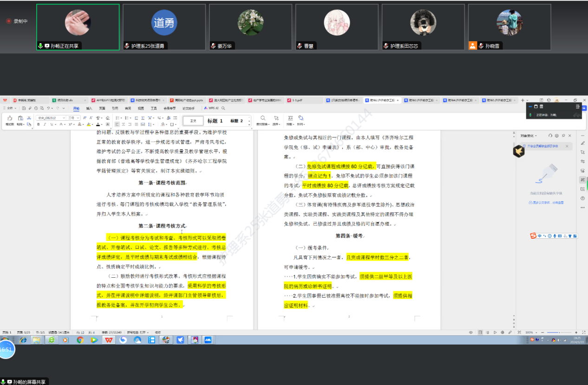The width and height of the screenshot is (588, 385).
Task: Click the Cut scissors icon
Action: point(29,118)
